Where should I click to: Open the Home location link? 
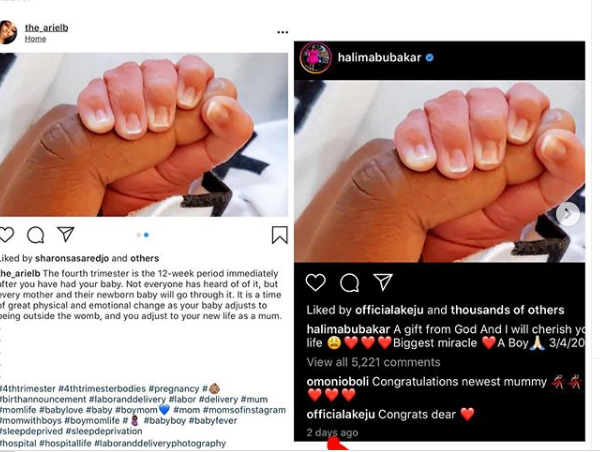click(x=35, y=39)
